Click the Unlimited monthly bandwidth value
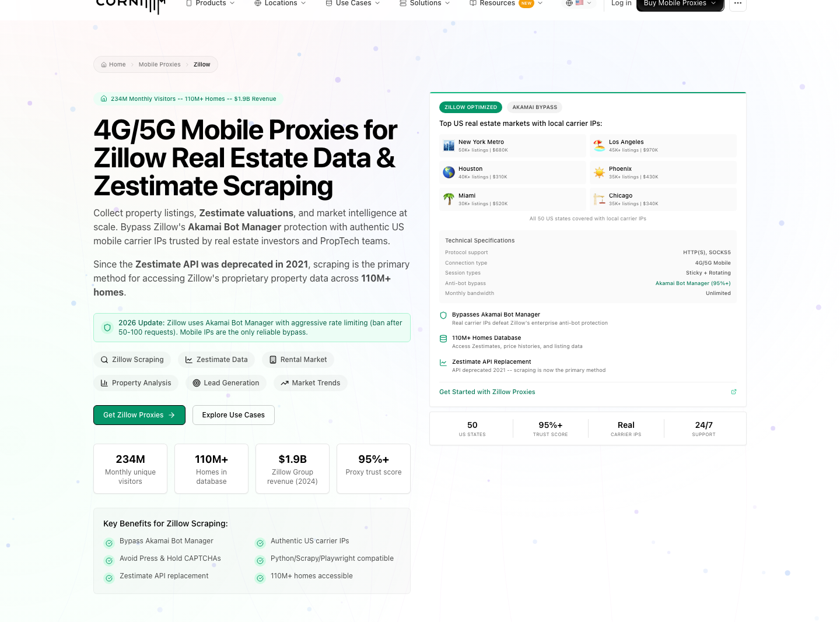The width and height of the screenshot is (840, 622). (718, 293)
